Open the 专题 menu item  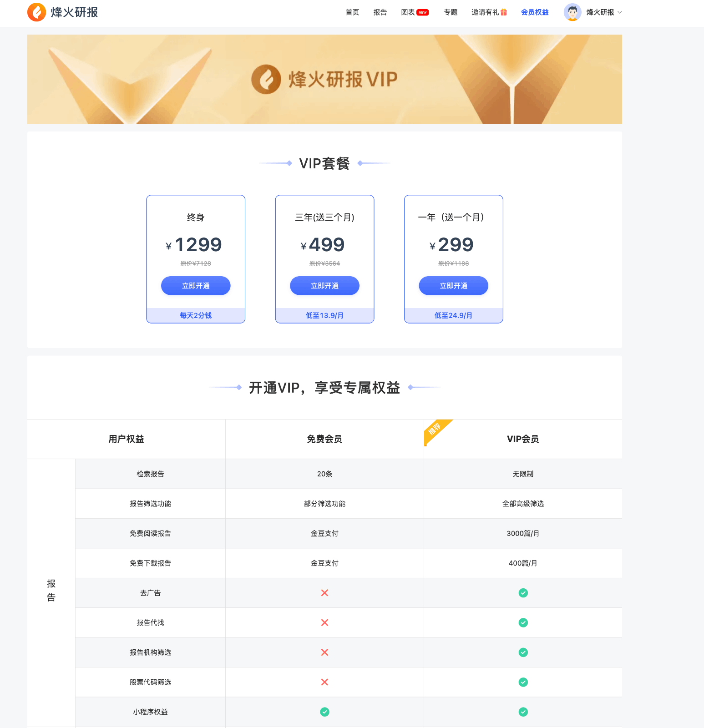pos(451,12)
